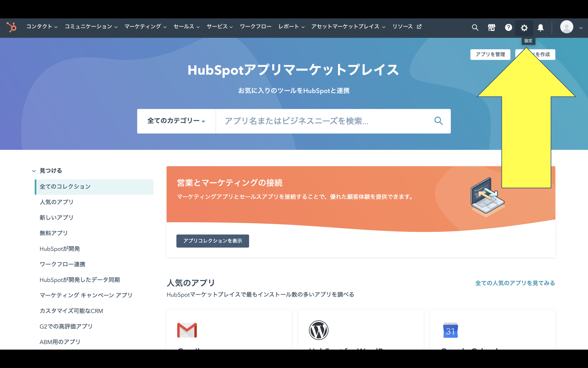Select ABM用のアプリ in the sidebar
The image size is (588, 368).
coord(60,342)
